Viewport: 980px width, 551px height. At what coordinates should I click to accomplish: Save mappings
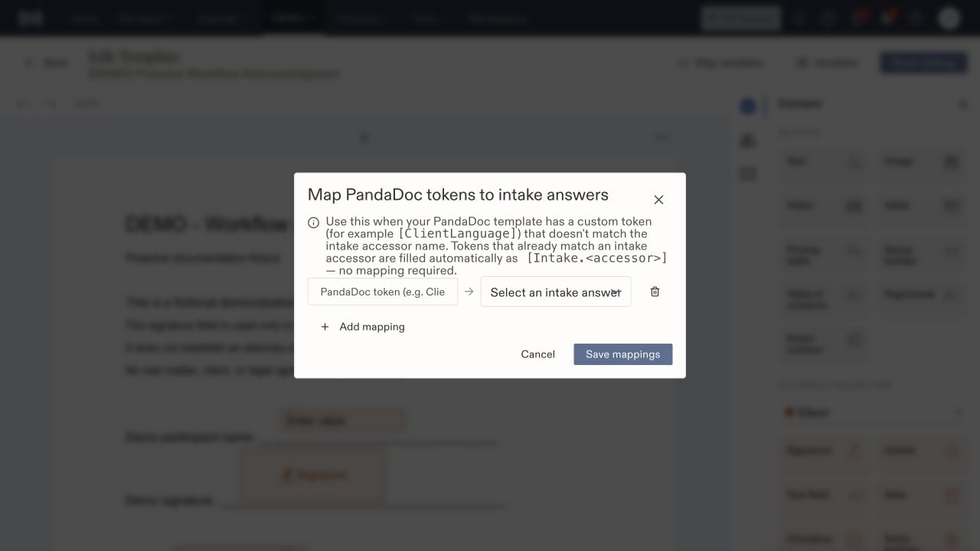[622, 354]
